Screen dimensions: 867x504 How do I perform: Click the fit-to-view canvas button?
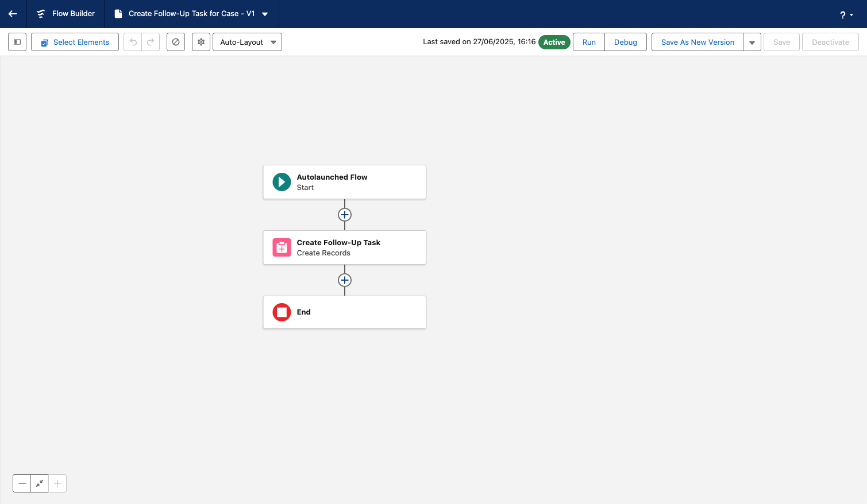pos(40,483)
